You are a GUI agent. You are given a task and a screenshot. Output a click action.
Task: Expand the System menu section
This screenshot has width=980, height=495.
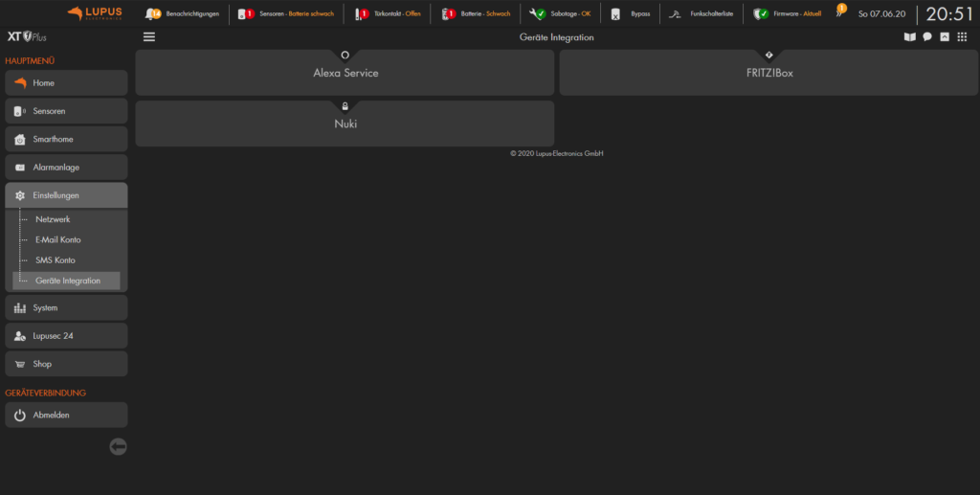pyautogui.click(x=66, y=307)
